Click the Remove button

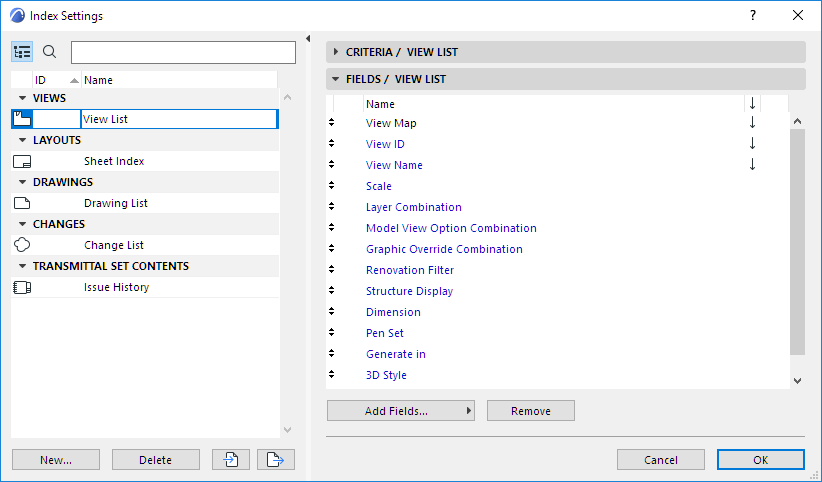[x=531, y=411]
